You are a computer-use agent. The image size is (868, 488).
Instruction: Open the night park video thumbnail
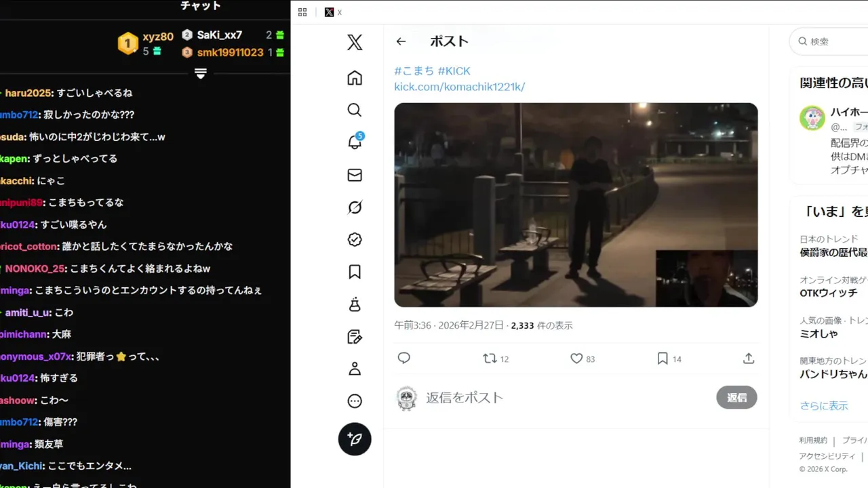click(576, 205)
